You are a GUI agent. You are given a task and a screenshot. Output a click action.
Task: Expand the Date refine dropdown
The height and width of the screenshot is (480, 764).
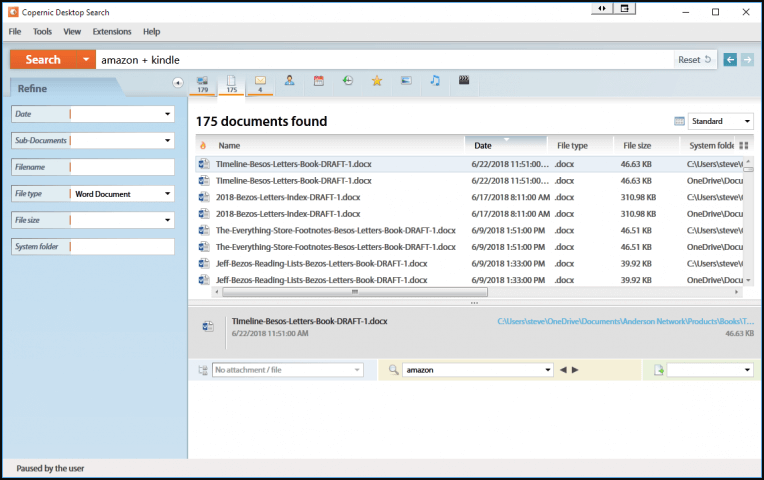168,114
